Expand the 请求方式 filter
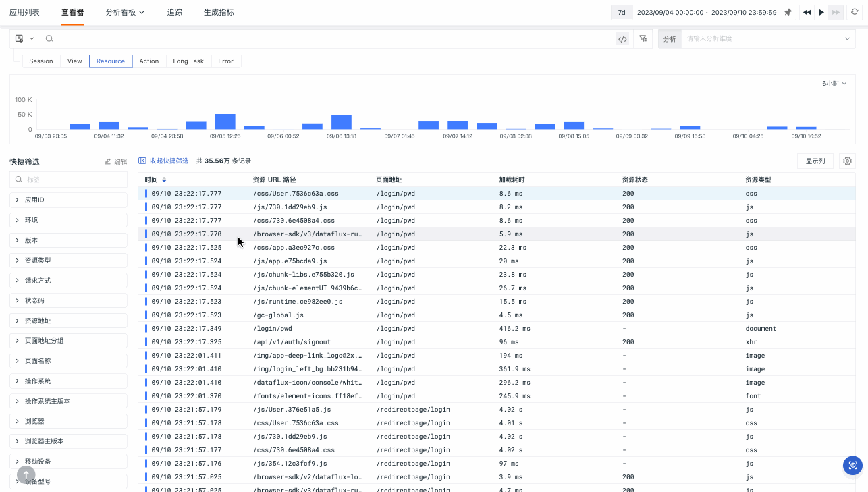Screen dimensions: 868x492 (x=68, y=281)
